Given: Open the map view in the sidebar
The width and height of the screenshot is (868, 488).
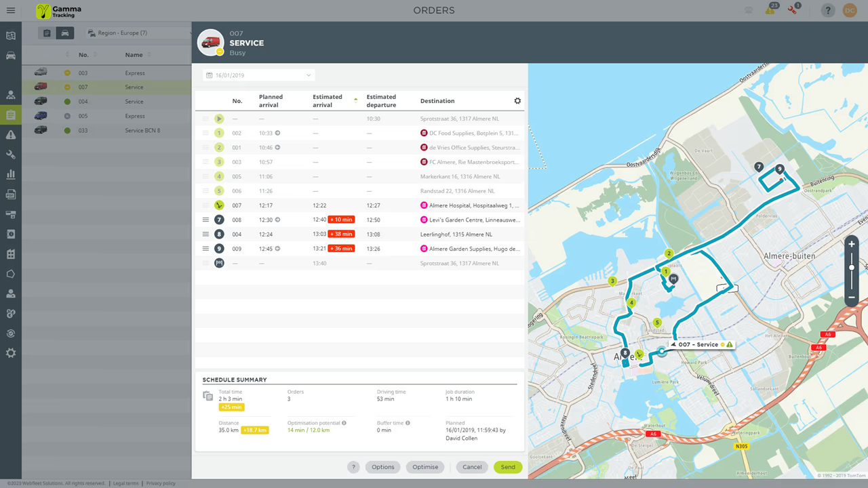Looking at the screenshot, I should [x=11, y=36].
